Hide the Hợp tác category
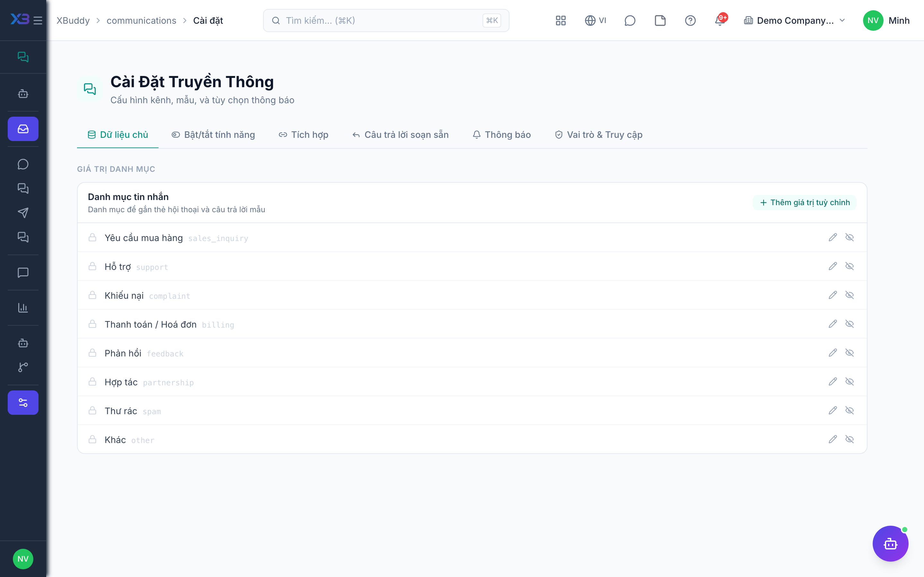This screenshot has height=577, width=924. tap(850, 381)
